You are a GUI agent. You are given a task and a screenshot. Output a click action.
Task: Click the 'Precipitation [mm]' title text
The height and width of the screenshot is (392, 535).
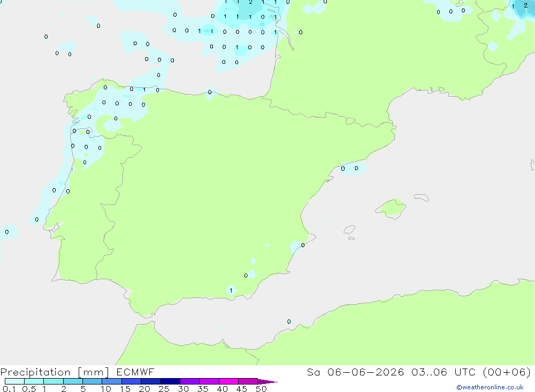[x=55, y=372]
